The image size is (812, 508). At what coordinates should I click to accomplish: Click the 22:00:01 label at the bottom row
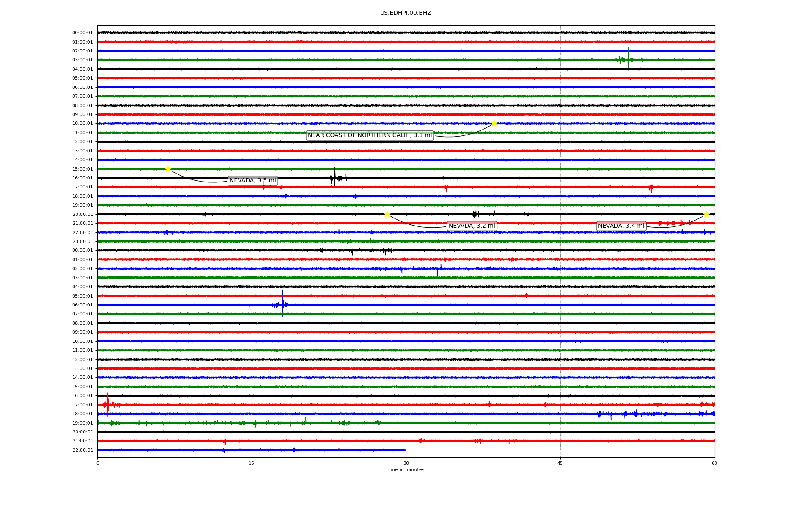[82, 450]
